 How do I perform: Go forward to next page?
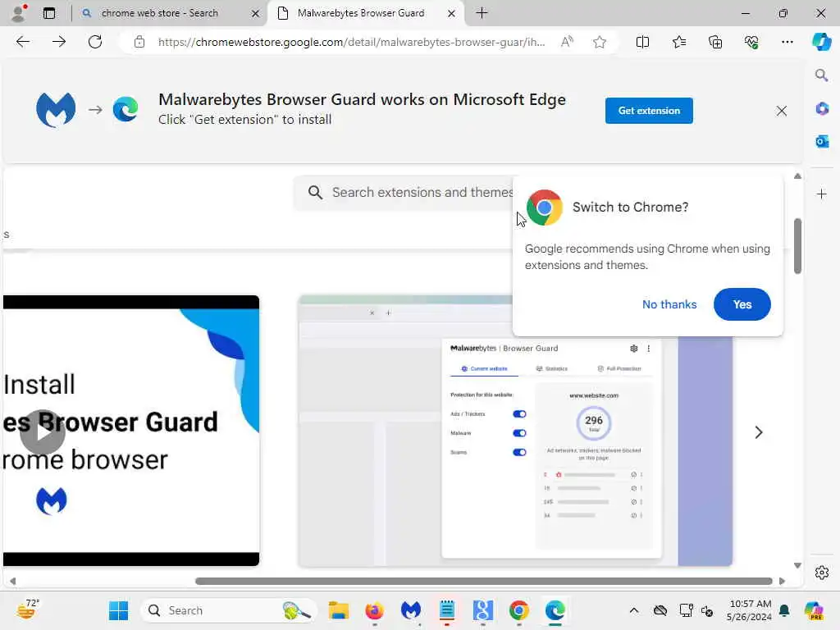click(x=59, y=42)
